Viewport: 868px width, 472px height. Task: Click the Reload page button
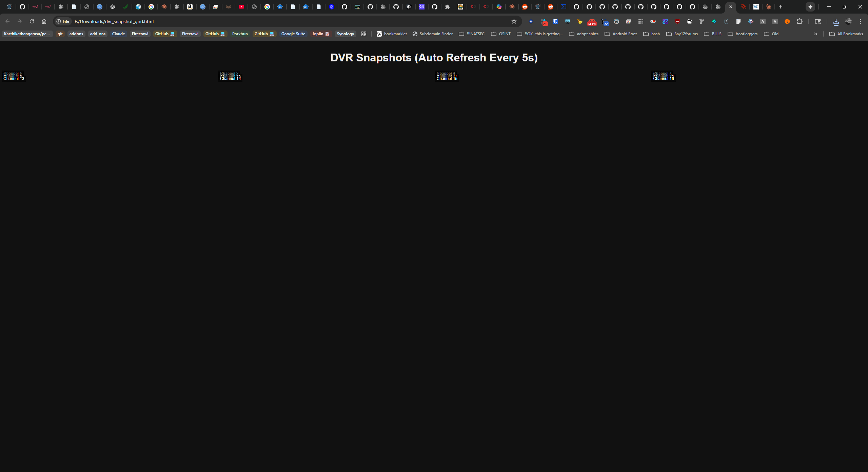coord(32,21)
